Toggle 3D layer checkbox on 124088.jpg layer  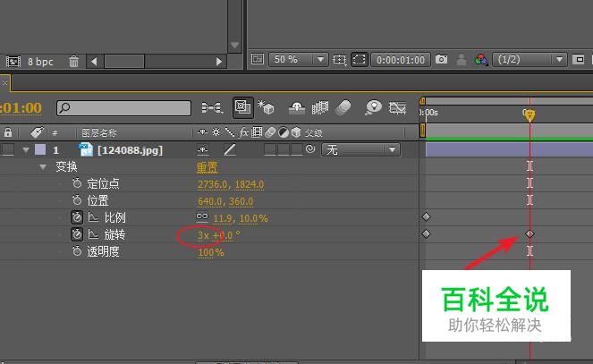297,149
